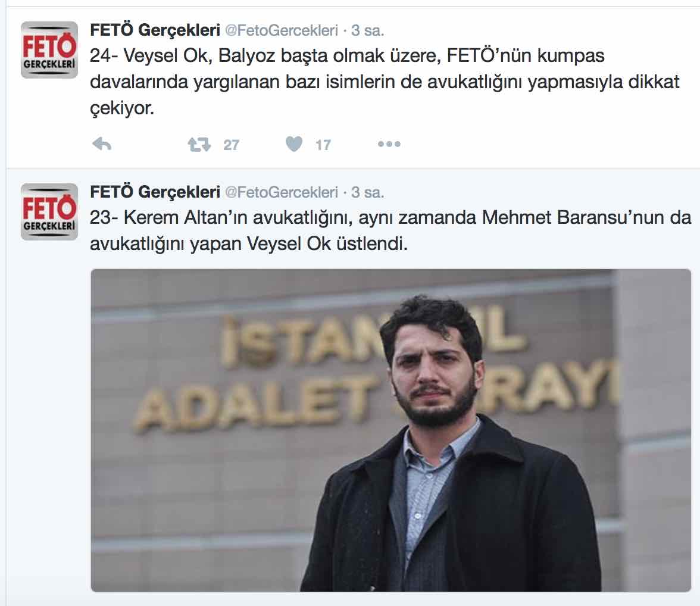Reply to the Veysel Ok tweet number 24
The height and width of the screenshot is (606, 700).
pos(102,144)
